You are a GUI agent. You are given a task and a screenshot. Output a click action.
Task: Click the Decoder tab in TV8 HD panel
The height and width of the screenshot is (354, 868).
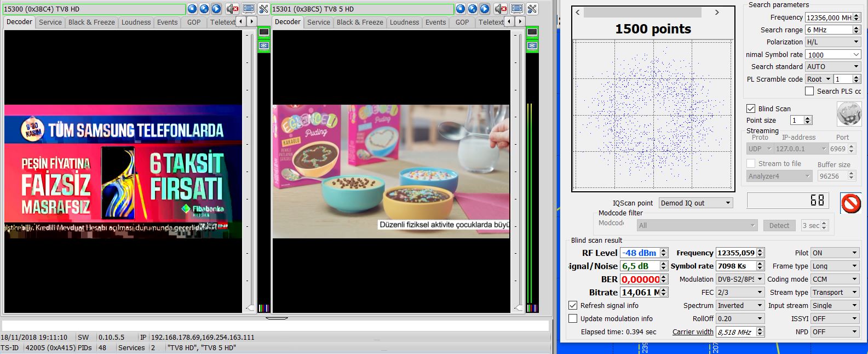pos(19,22)
